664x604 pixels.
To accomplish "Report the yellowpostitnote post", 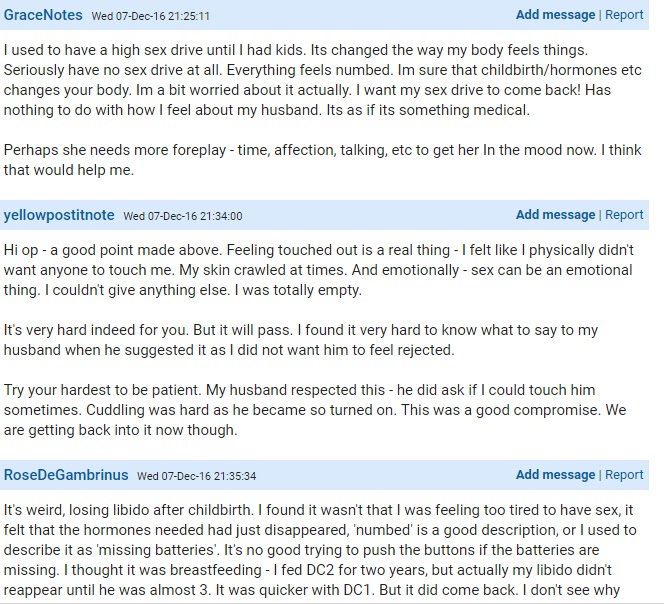I will 624,215.
